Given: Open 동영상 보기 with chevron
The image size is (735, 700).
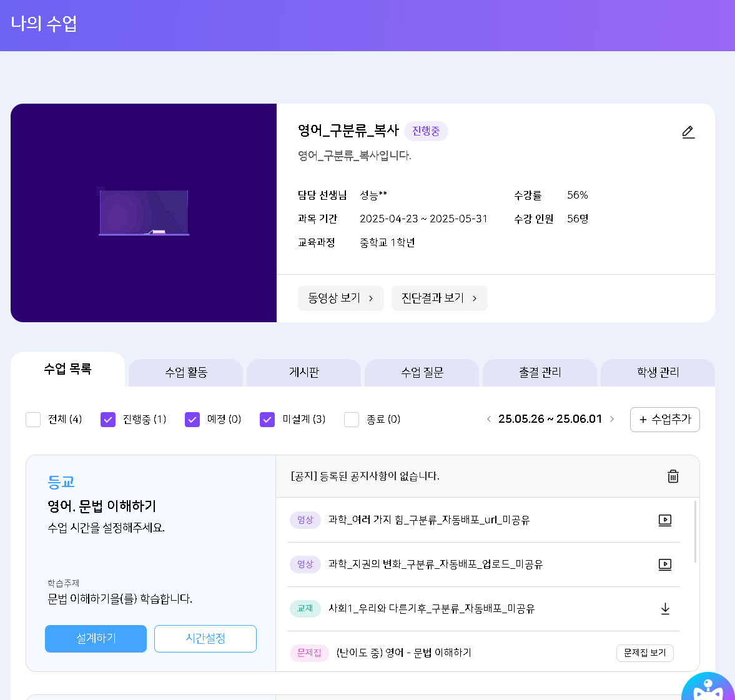Looking at the screenshot, I should tap(340, 298).
